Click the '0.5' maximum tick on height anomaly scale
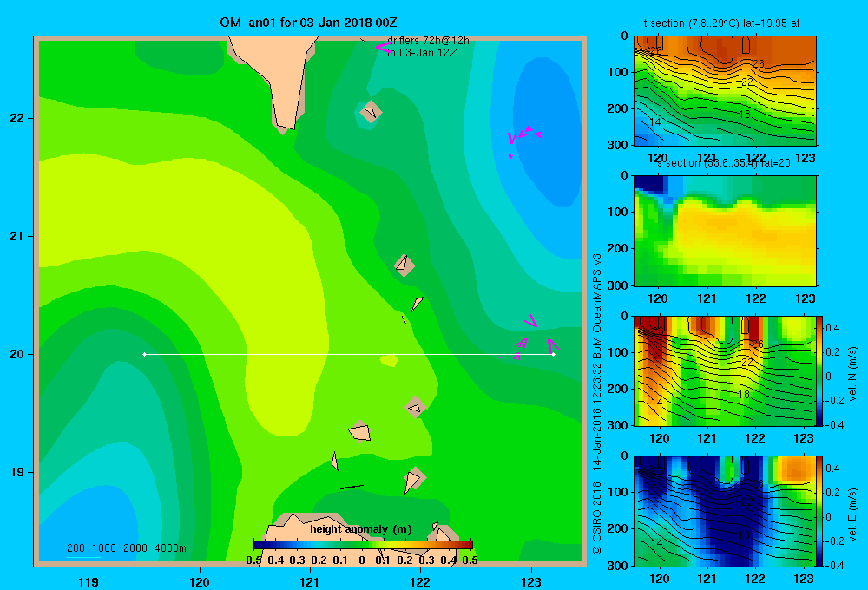Viewport: 868px width, 590px height. 470,560
